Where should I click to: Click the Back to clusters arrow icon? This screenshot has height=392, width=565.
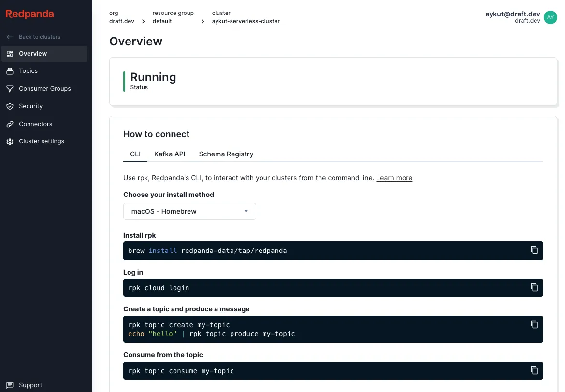click(x=10, y=37)
